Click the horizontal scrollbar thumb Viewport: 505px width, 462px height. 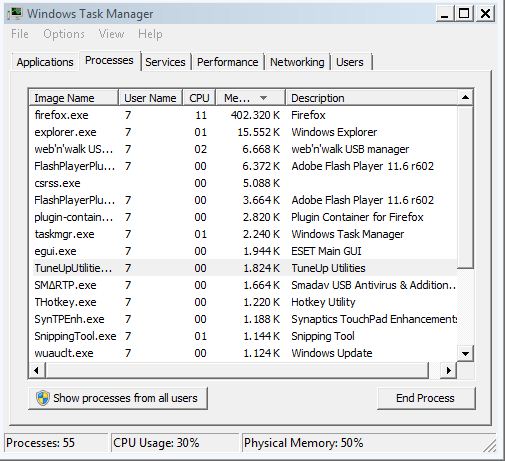[237, 370]
